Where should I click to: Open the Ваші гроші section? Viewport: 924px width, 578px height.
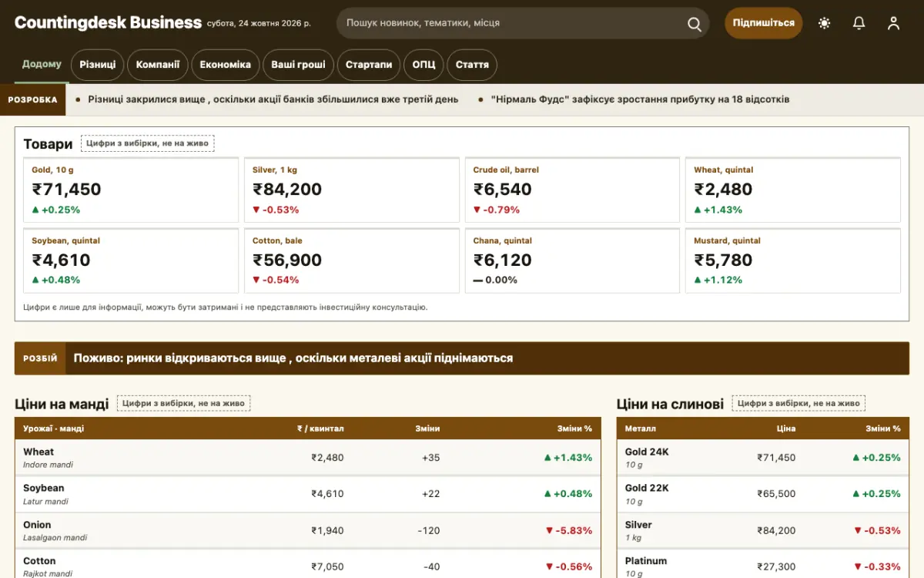click(x=298, y=65)
